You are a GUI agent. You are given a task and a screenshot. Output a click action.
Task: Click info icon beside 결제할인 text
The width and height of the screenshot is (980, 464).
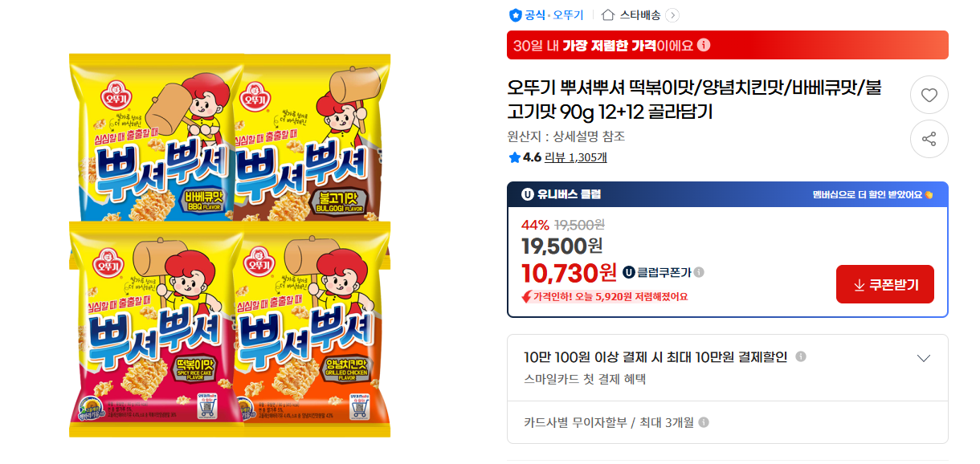click(x=801, y=357)
